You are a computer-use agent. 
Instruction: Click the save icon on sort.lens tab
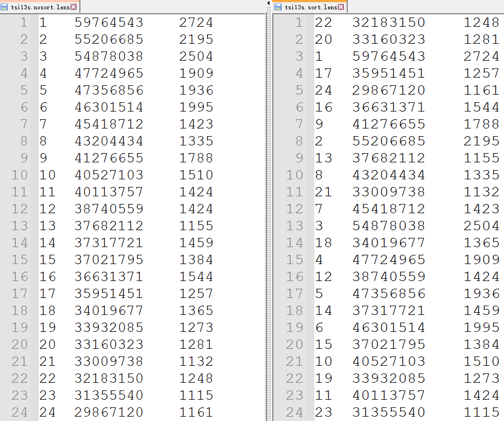pos(278,7)
